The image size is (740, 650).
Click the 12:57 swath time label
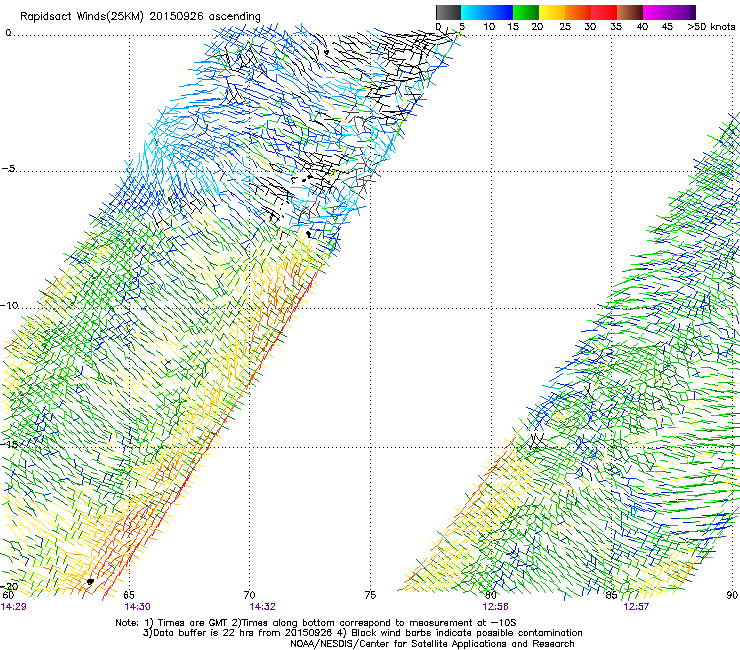coord(636,607)
